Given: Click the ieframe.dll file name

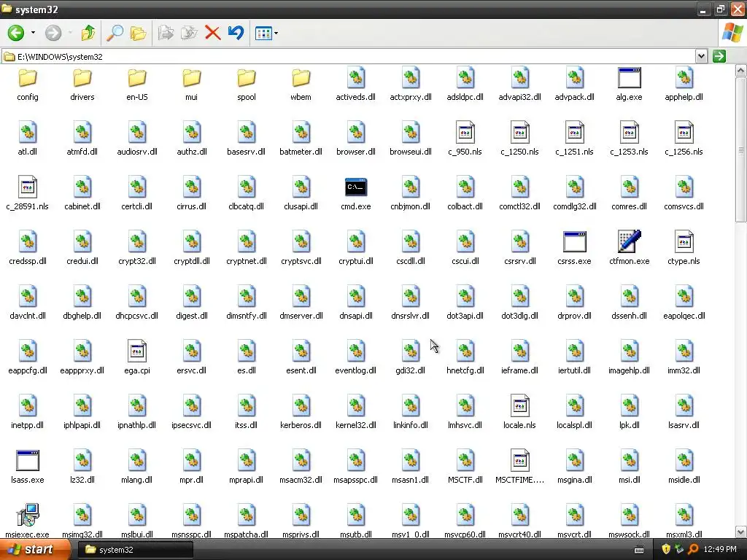Looking at the screenshot, I should click(x=519, y=370).
